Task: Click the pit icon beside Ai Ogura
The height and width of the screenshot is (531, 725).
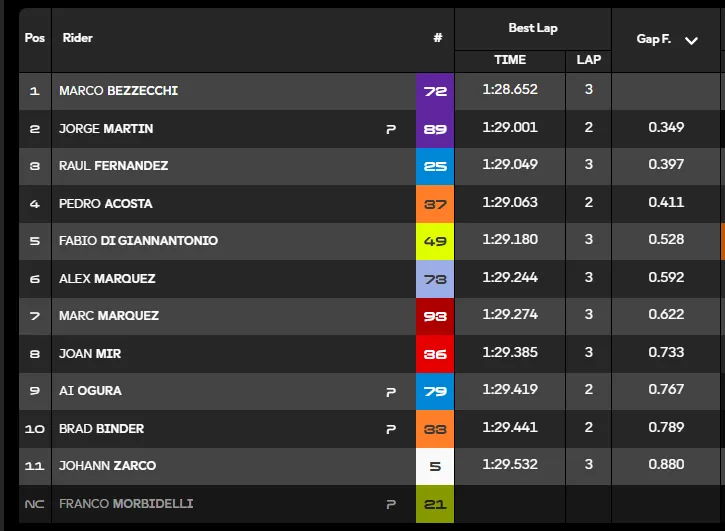Action: 391,392
